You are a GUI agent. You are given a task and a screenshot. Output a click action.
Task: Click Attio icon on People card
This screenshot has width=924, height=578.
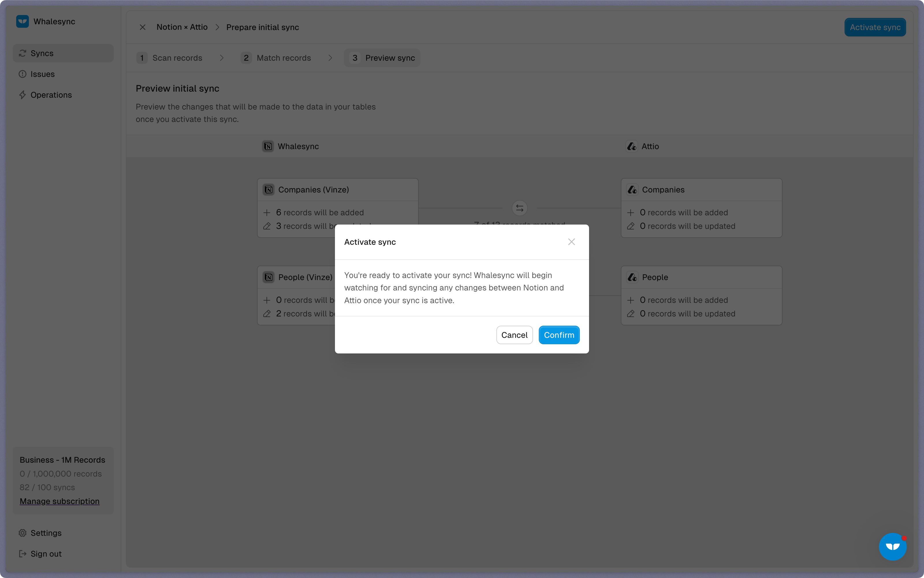633,277
